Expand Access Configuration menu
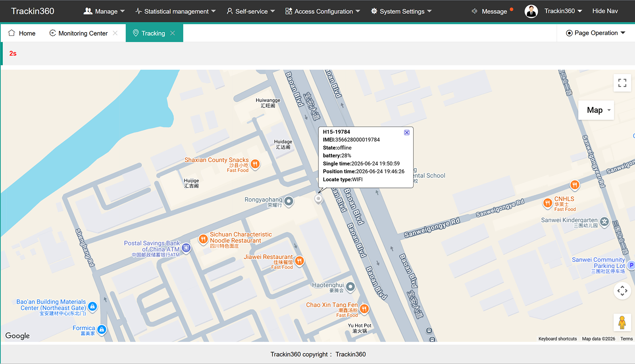This screenshot has height=364, width=635. 323,11
